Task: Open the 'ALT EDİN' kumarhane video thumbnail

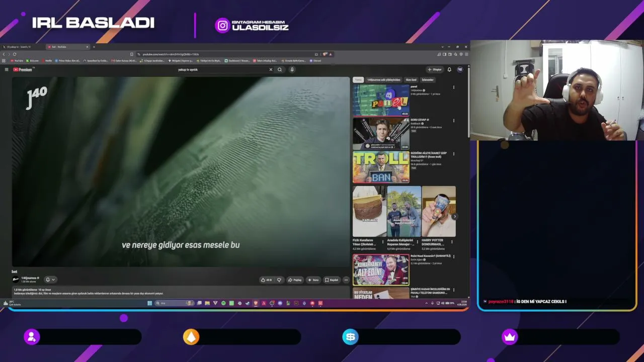Action: pos(381,270)
